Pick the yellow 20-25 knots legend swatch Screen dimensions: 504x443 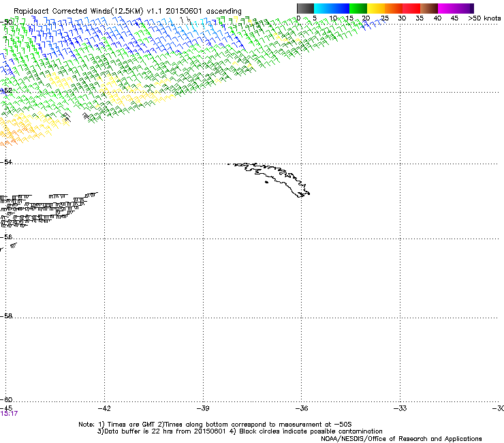[376, 8]
